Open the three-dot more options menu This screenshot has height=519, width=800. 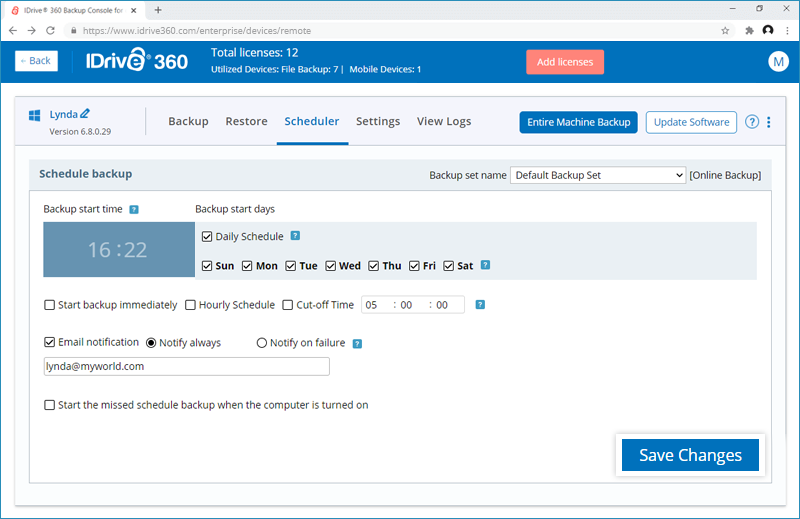click(768, 122)
